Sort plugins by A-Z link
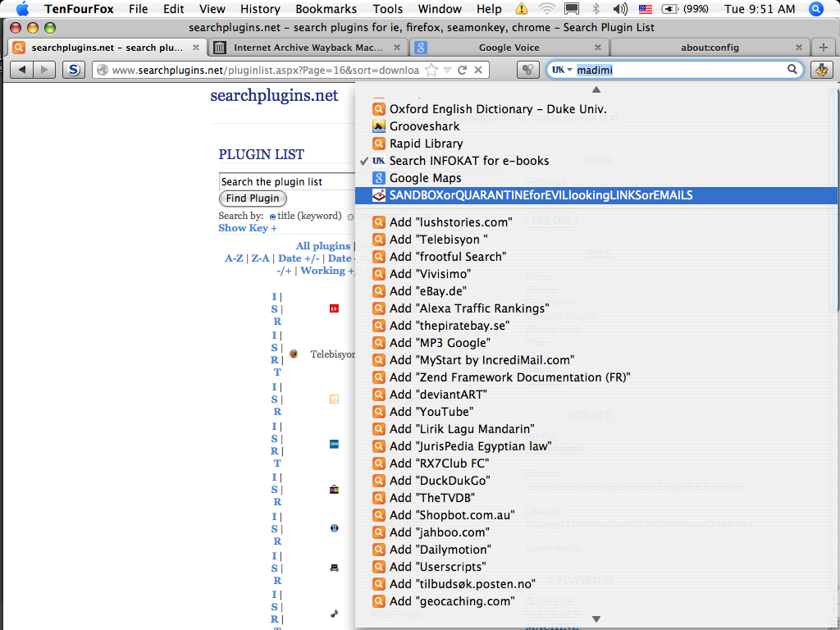 234,258
